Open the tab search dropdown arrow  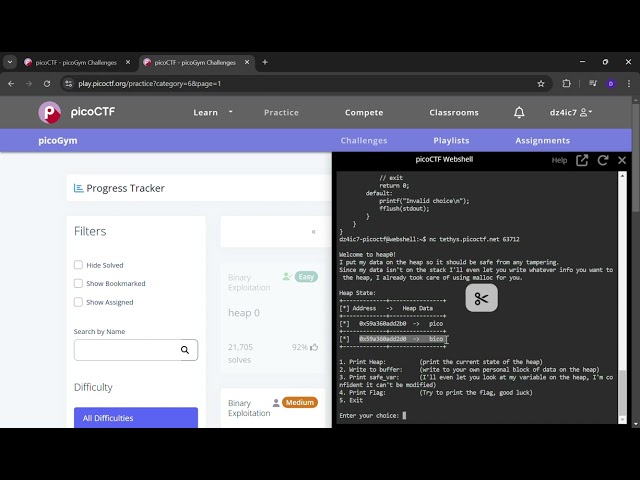coord(10,62)
